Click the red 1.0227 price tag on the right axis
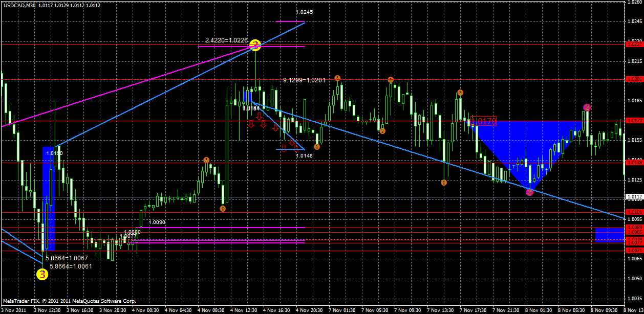 (635, 44)
